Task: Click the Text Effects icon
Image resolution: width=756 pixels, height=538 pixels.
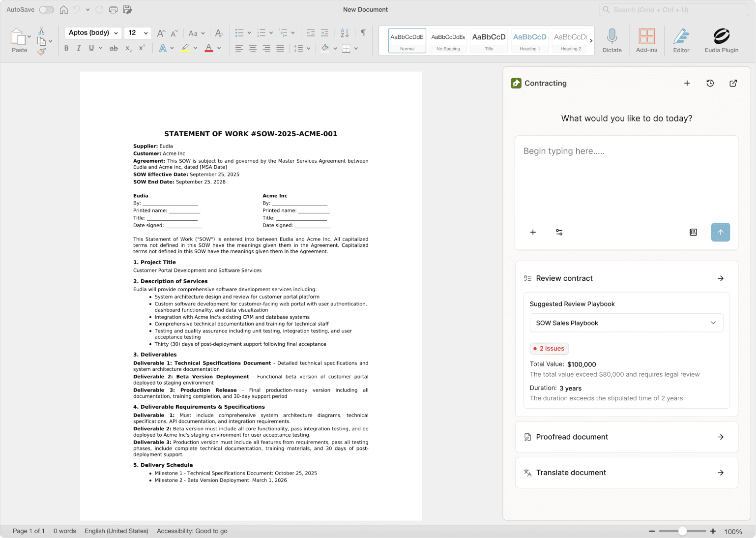Action: click(x=163, y=48)
